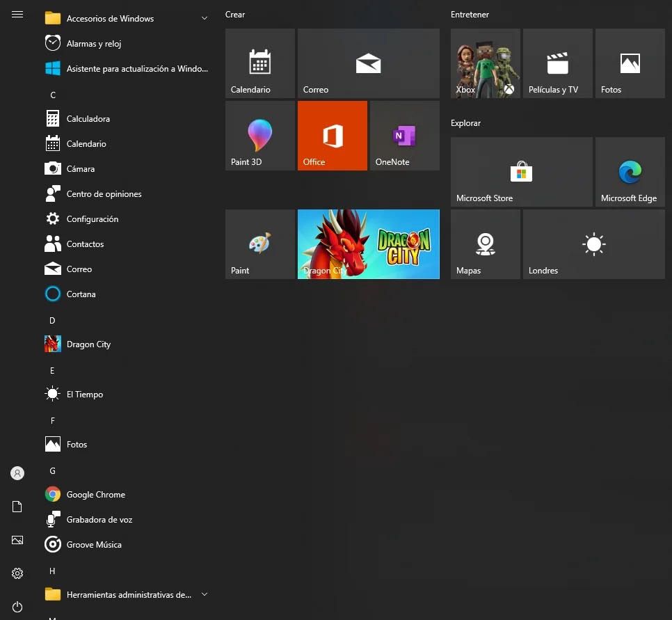Click the Fotos tile

tap(630, 63)
